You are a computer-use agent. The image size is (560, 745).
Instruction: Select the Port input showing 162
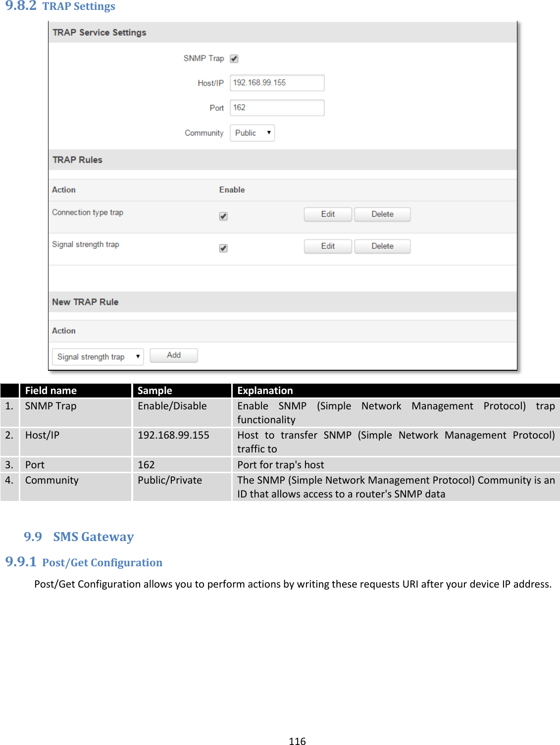pyautogui.click(x=277, y=107)
